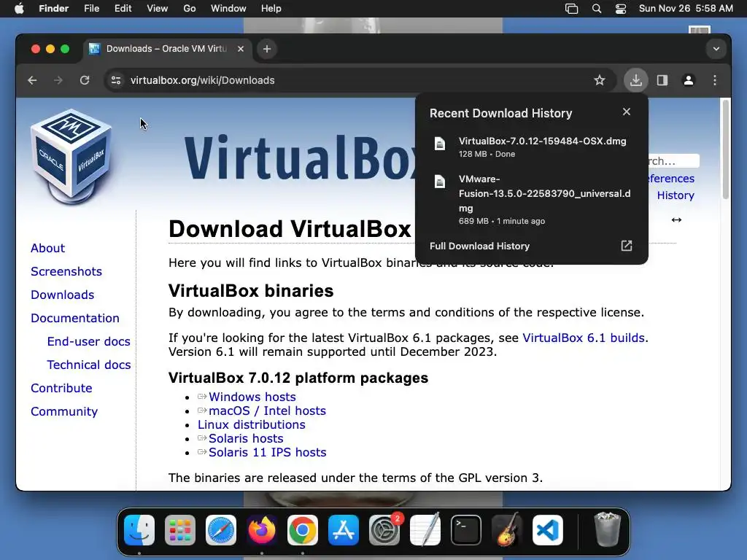Open the Window menu
Screen dimensions: 747x560
coord(228,9)
